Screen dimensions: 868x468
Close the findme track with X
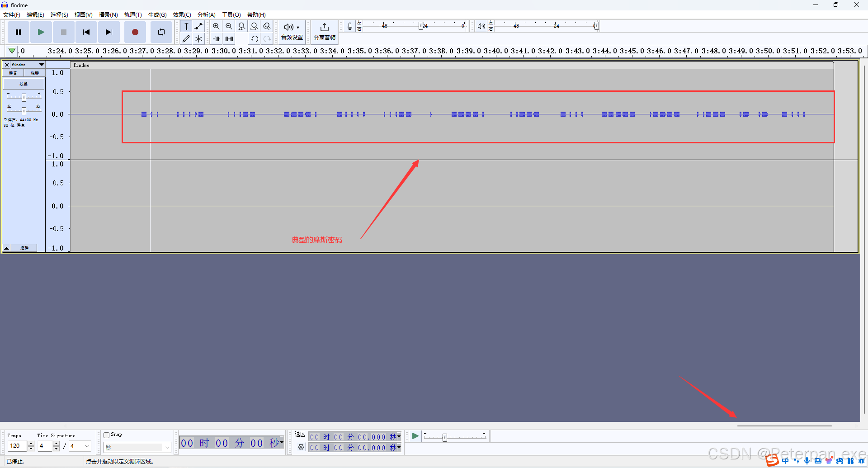pos(7,65)
